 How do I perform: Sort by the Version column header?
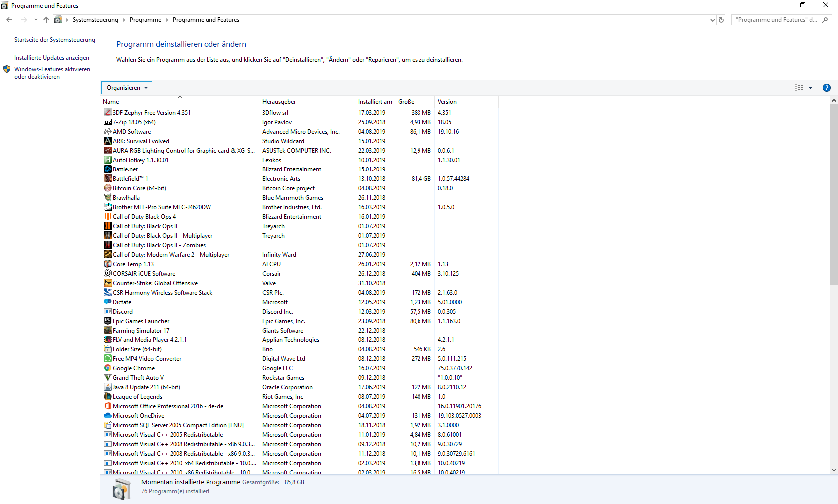(x=466, y=102)
